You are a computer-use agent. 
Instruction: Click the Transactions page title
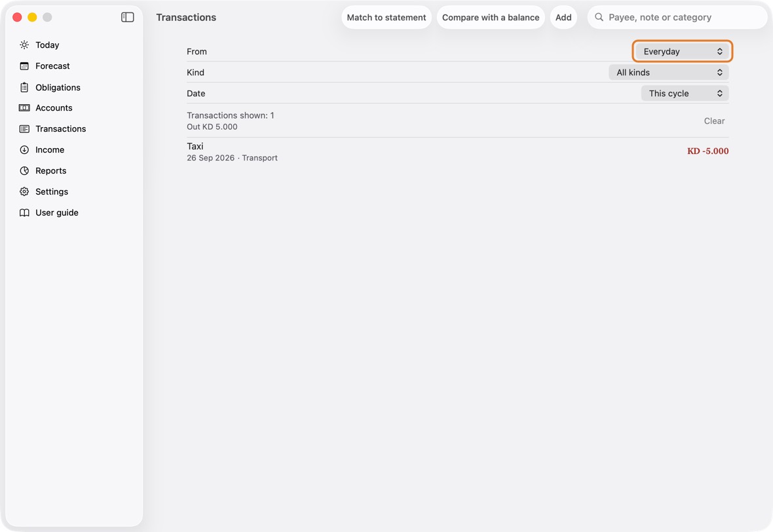point(186,17)
